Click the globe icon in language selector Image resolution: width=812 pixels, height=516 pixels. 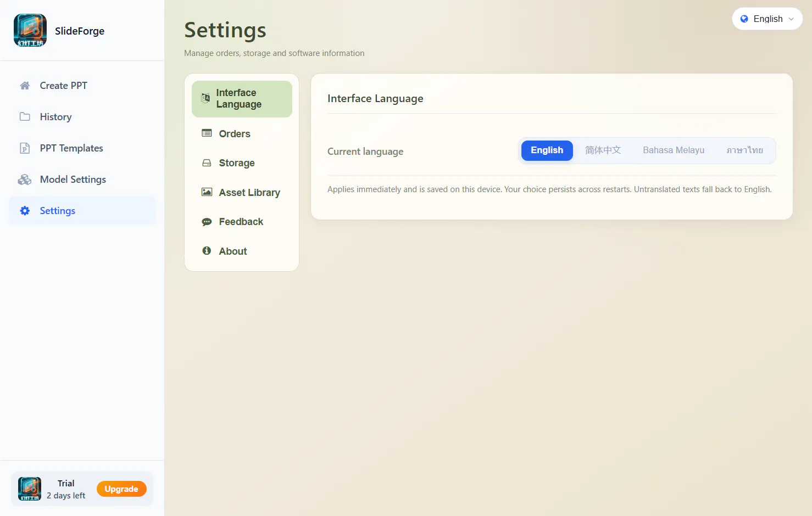pos(744,19)
